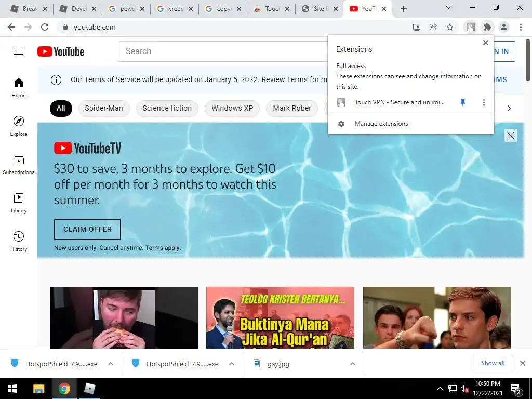
Task: Close the downloads bar
Action: [523, 363]
